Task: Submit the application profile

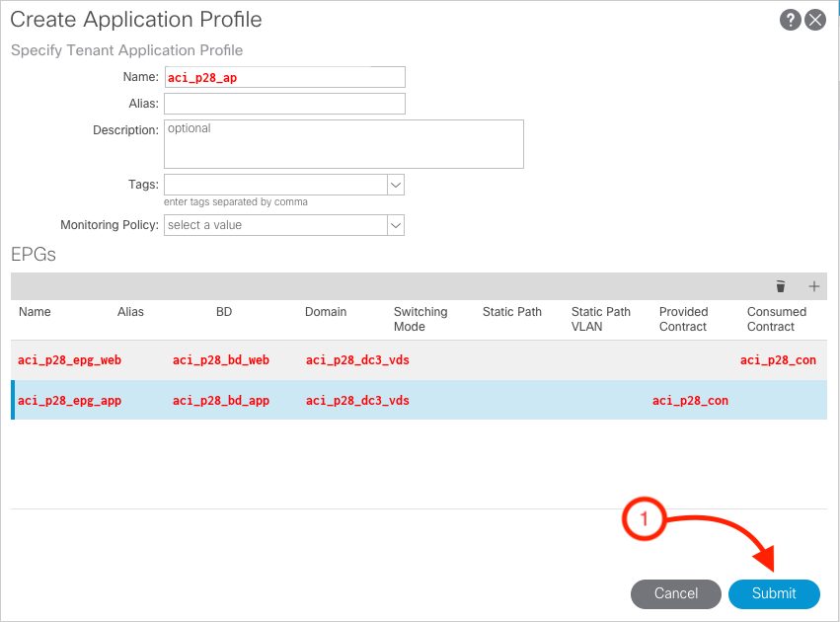Action: [x=774, y=593]
